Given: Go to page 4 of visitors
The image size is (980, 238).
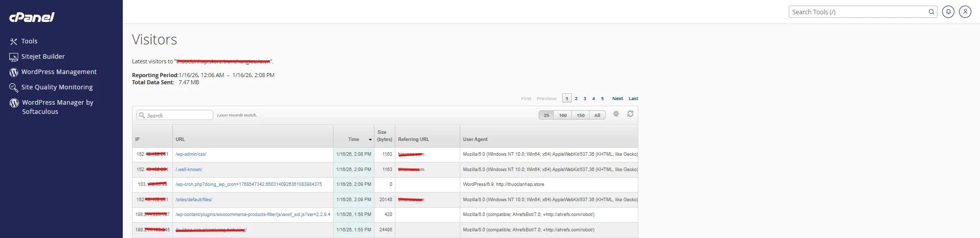Looking at the screenshot, I should [x=593, y=99].
